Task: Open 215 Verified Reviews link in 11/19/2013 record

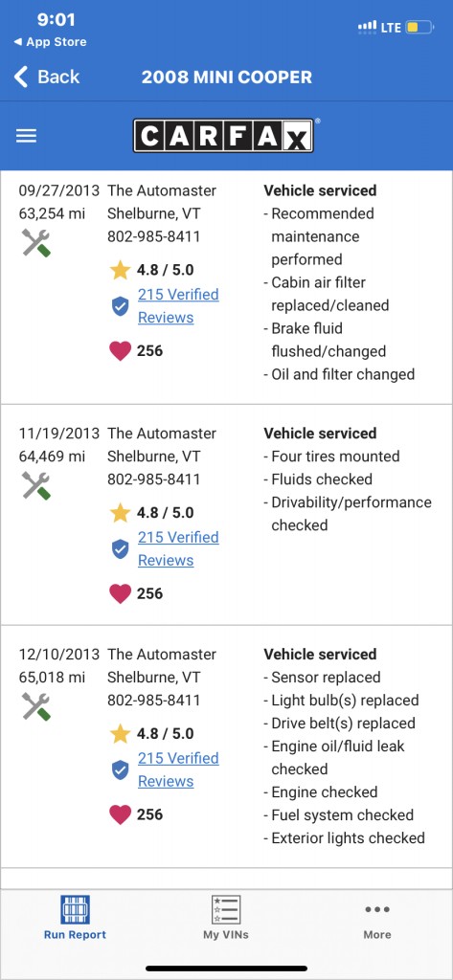Action: (x=178, y=548)
